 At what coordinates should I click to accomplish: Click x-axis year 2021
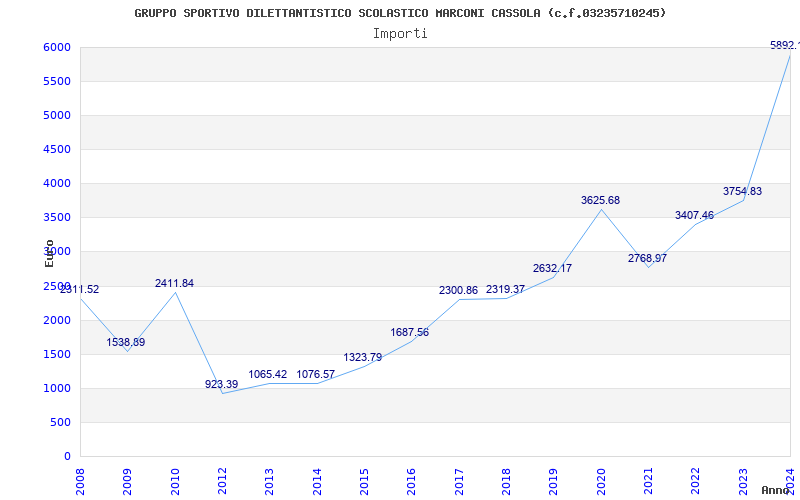point(648,482)
